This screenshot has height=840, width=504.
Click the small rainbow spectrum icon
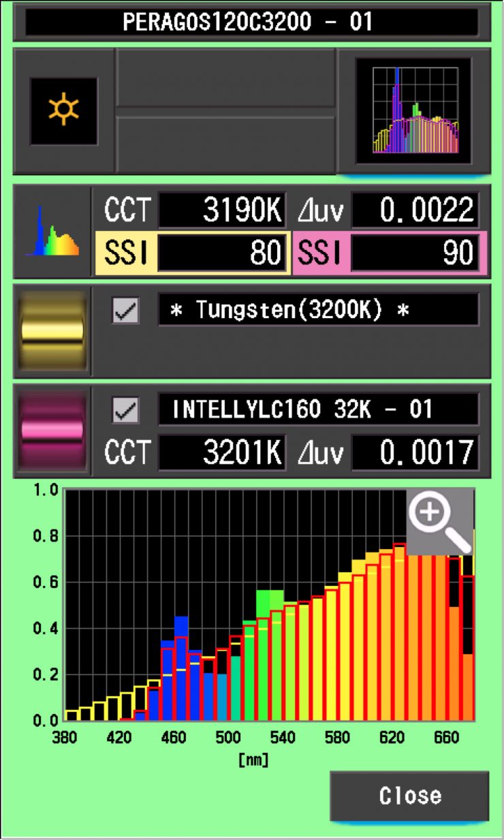(52, 232)
